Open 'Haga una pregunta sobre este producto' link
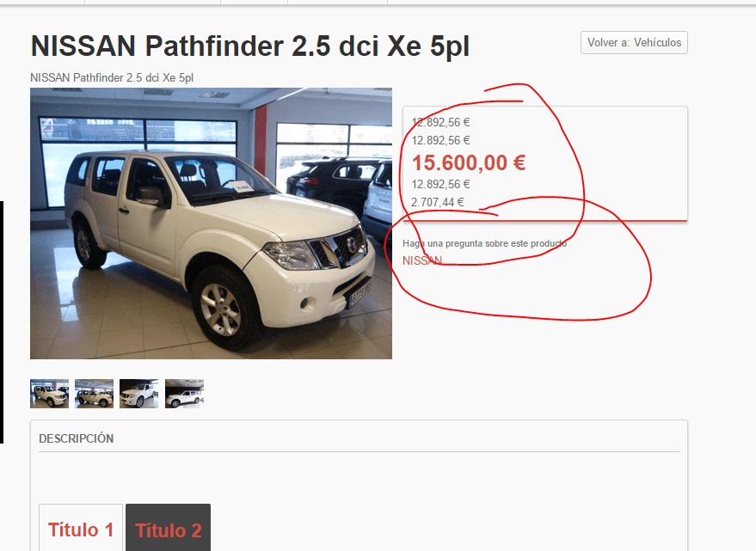 pos(484,243)
